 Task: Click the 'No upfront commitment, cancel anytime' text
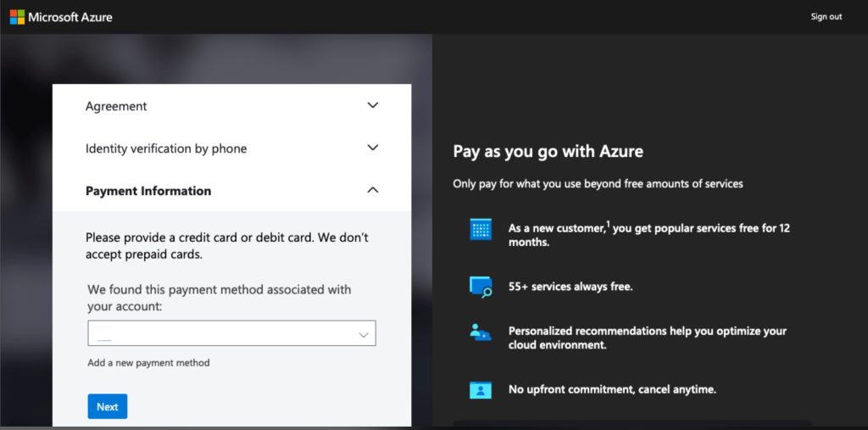coord(612,390)
